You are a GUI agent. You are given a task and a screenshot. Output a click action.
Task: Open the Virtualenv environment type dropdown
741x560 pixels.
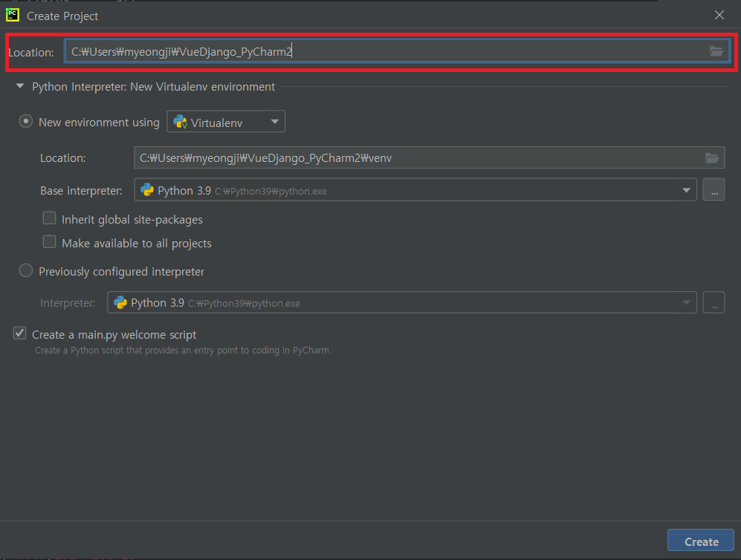pos(226,121)
